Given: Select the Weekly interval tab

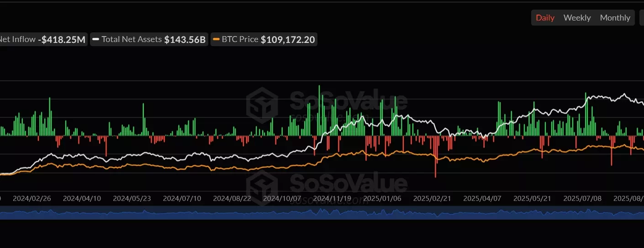Looking at the screenshot, I should click(577, 18).
